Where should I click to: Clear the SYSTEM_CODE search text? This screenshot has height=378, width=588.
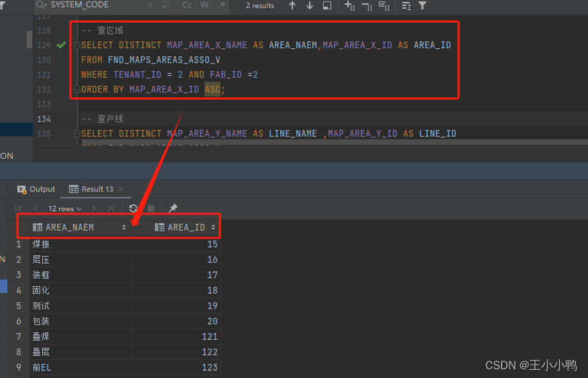tap(150, 5)
